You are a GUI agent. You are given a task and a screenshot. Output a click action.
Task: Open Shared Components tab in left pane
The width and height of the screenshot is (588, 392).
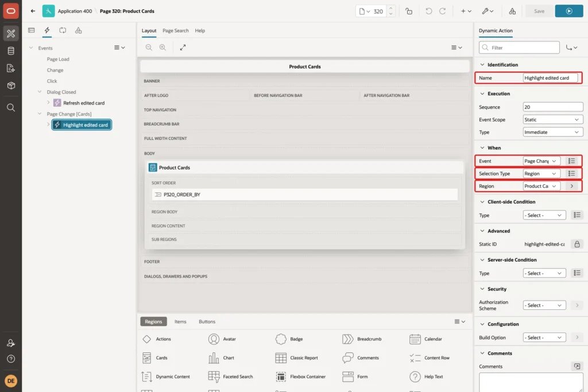click(78, 30)
